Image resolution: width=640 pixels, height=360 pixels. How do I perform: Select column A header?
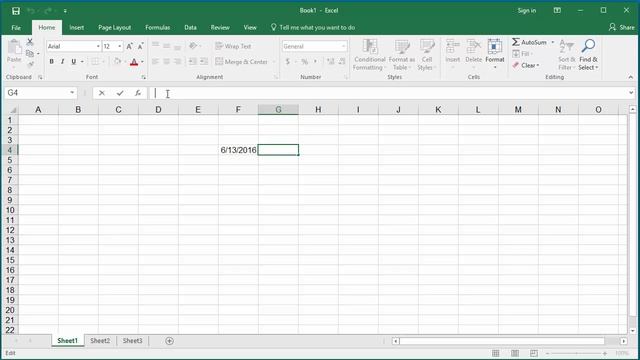[38, 109]
